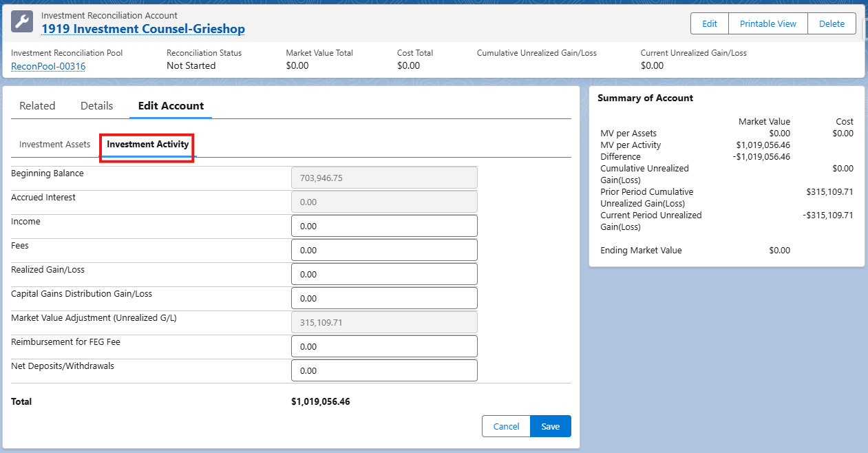Click the Reimbursement for FEG Fee field

384,346
